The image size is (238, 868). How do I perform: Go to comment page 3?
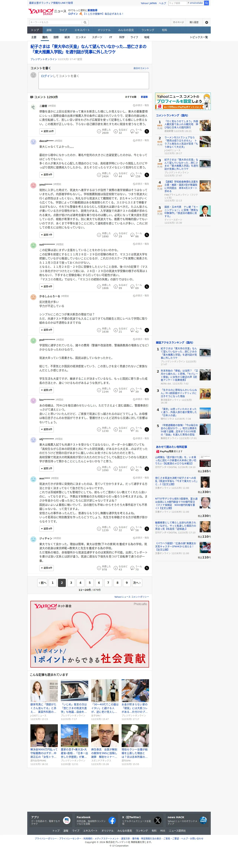point(71,583)
